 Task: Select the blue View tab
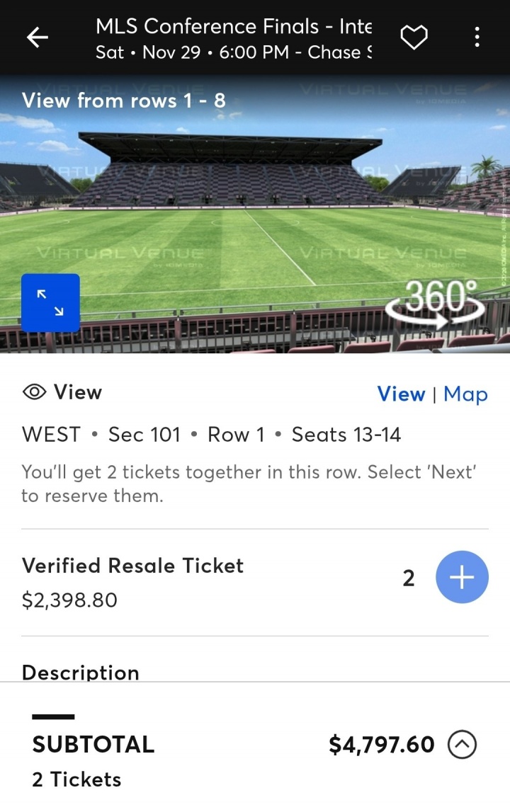pyautogui.click(x=401, y=394)
